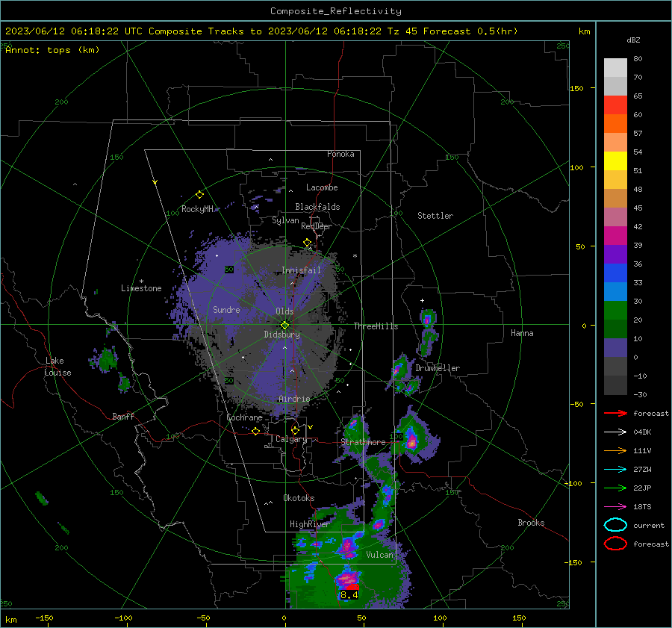Screen dimensions: 672x628
Task: Click the 8.4 storm tops annotation
Action: point(349,595)
